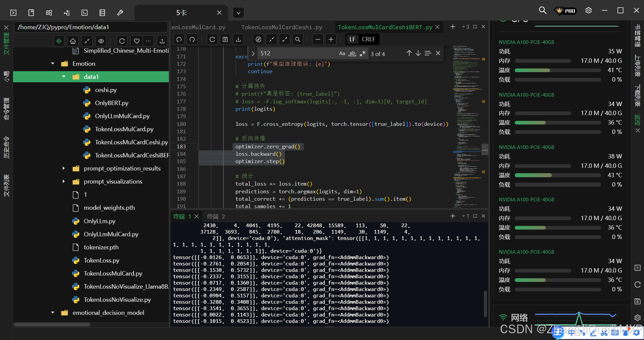Open search with the magnifier icon in editor toolbar
Screen dimensions: 644x340
point(298,39)
